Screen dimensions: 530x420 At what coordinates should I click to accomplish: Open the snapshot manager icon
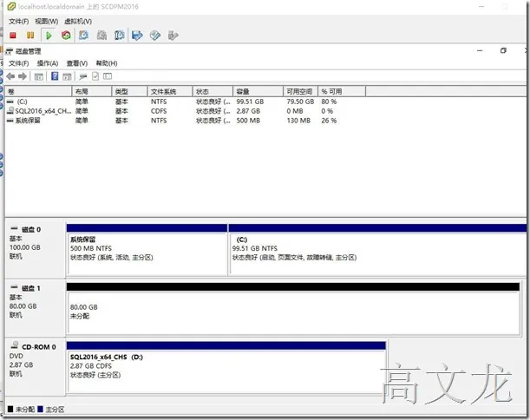(120, 36)
